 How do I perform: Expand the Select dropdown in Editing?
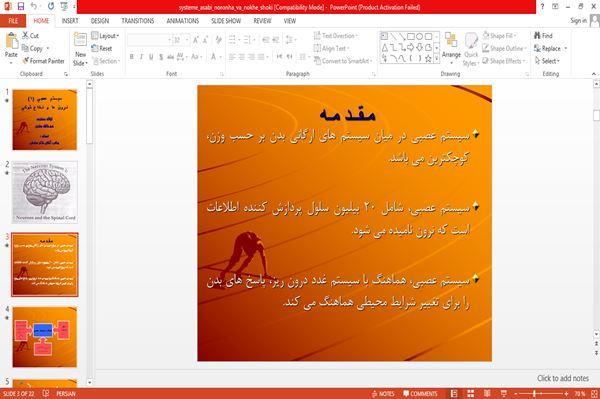(547, 61)
